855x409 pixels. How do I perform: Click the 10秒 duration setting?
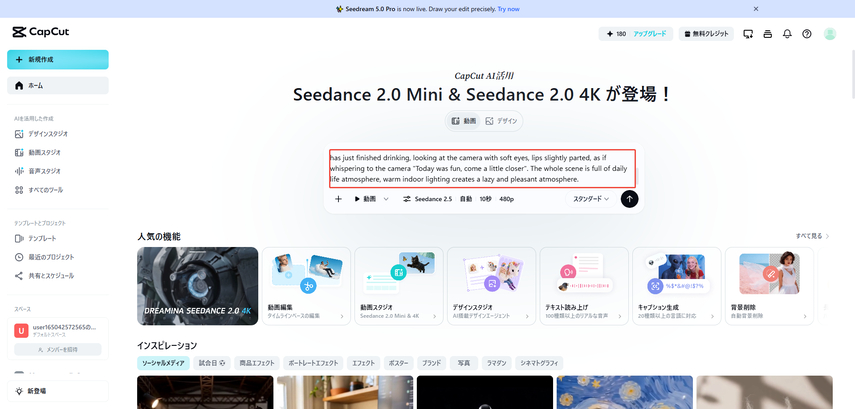pyautogui.click(x=485, y=199)
